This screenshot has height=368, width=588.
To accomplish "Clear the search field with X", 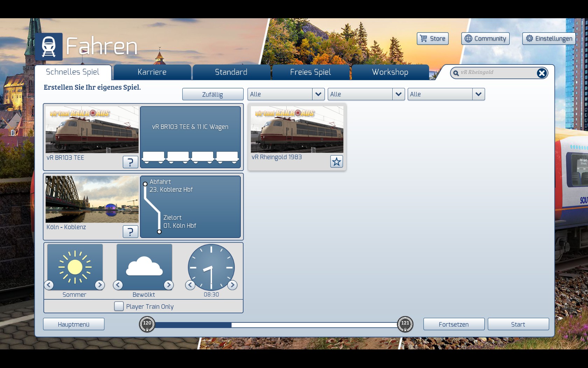I will click(x=541, y=73).
